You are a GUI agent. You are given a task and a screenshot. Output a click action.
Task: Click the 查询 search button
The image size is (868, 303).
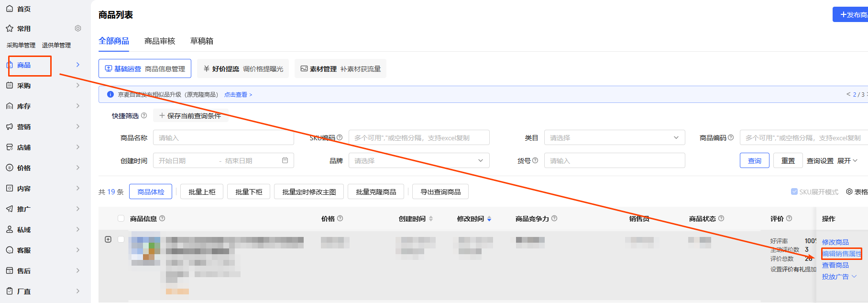click(x=754, y=161)
